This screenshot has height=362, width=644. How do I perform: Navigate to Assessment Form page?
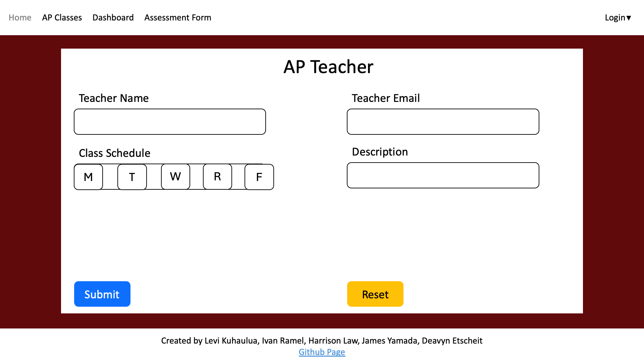pos(178,17)
